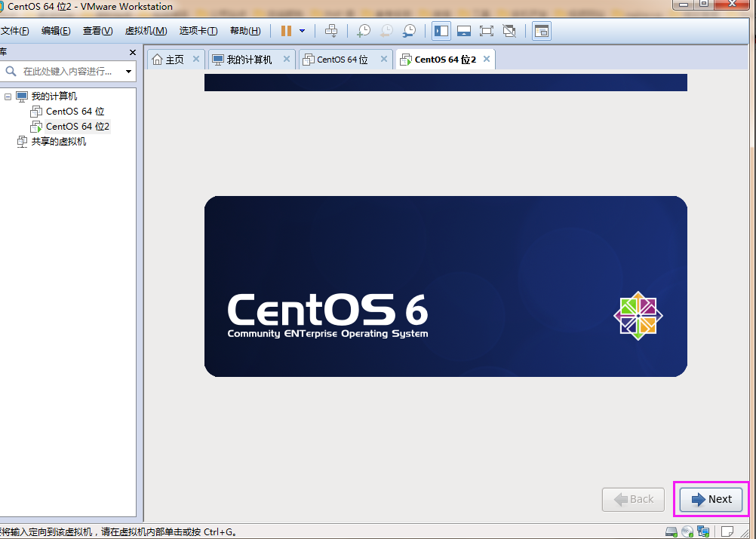Viewport: 756px width, 539px height.
Task: Toggle the library sidebar view icon
Action: coord(441,31)
